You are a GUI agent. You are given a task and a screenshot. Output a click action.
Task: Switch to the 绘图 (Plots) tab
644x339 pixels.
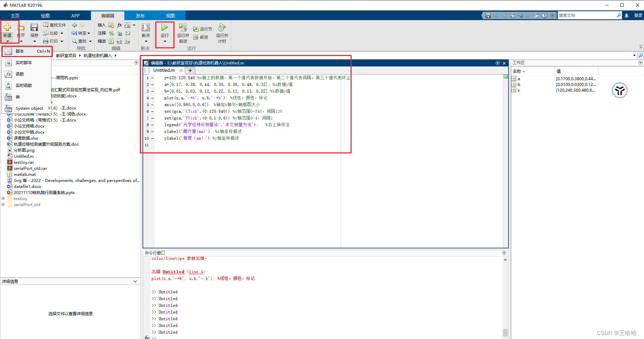[45, 16]
